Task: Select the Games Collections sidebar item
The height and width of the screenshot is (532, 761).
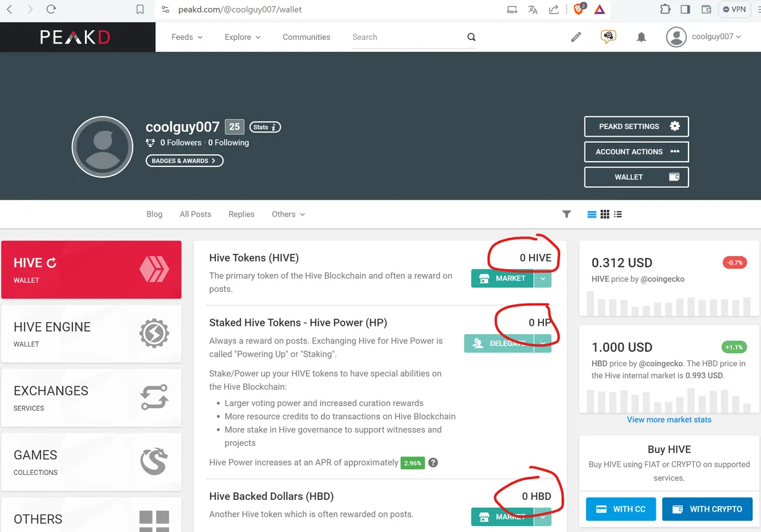Action: [x=92, y=462]
